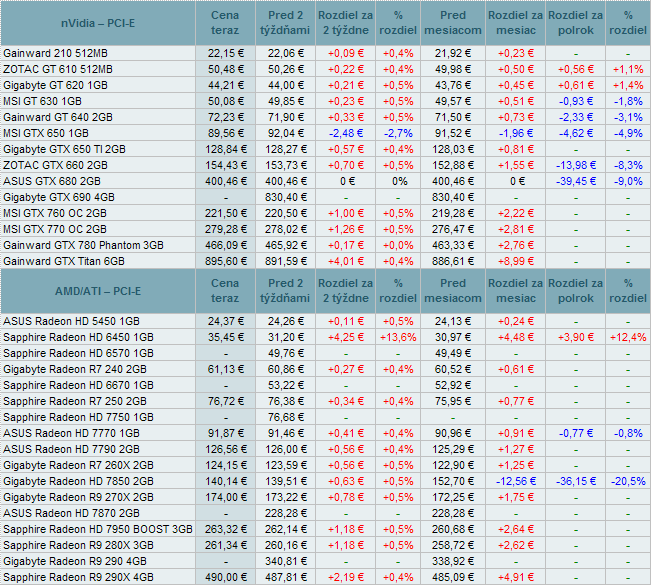Click the 'nVidia – PCI-E' table header
Screen dimensions: 651x585
[98, 23]
